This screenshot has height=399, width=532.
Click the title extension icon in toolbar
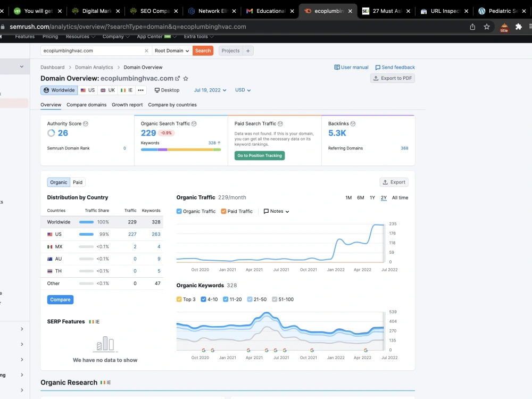click(x=504, y=28)
